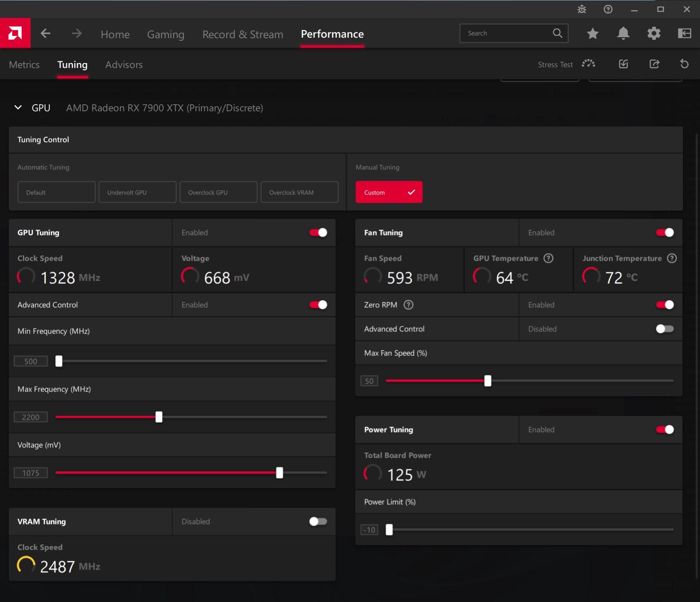Start the Stress Test gauge icon
This screenshot has width=700, height=602.
(x=588, y=64)
